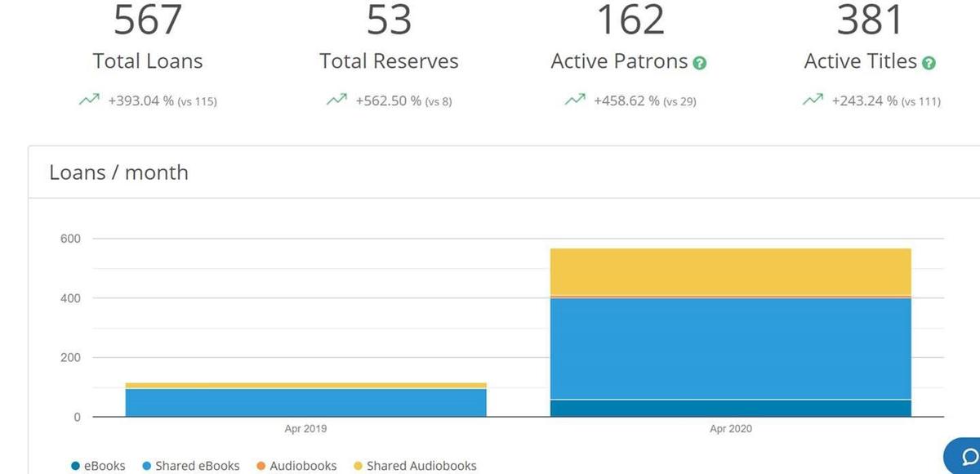This screenshot has height=474, width=980.
Task: Click the blue Shared eBooks bar for Apr 2019
Action: tap(305, 402)
